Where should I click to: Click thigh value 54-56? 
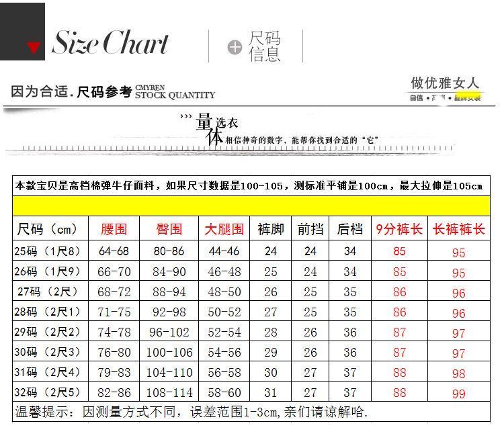click(x=224, y=353)
